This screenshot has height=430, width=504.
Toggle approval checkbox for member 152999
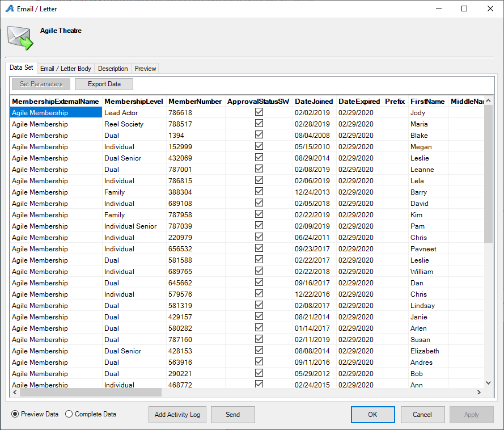pyautogui.click(x=259, y=146)
